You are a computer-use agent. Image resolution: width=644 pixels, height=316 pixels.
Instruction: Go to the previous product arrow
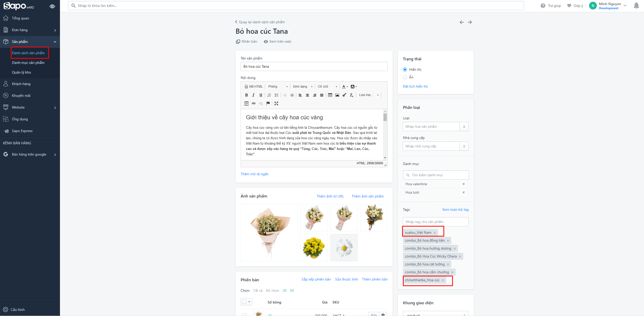coord(462,22)
